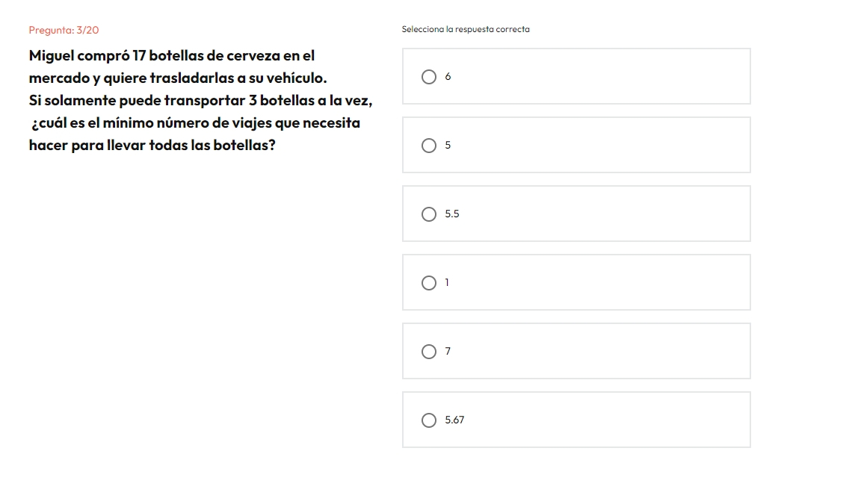Click the answer card containing 6
Image resolution: width=858 pixels, height=504 pixels.
click(576, 76)
